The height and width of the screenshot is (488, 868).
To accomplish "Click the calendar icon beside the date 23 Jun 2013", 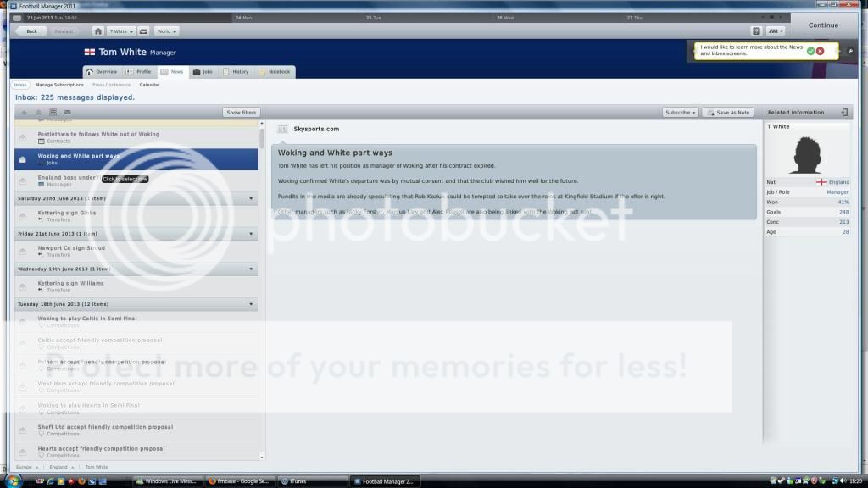I will (17, 18).
